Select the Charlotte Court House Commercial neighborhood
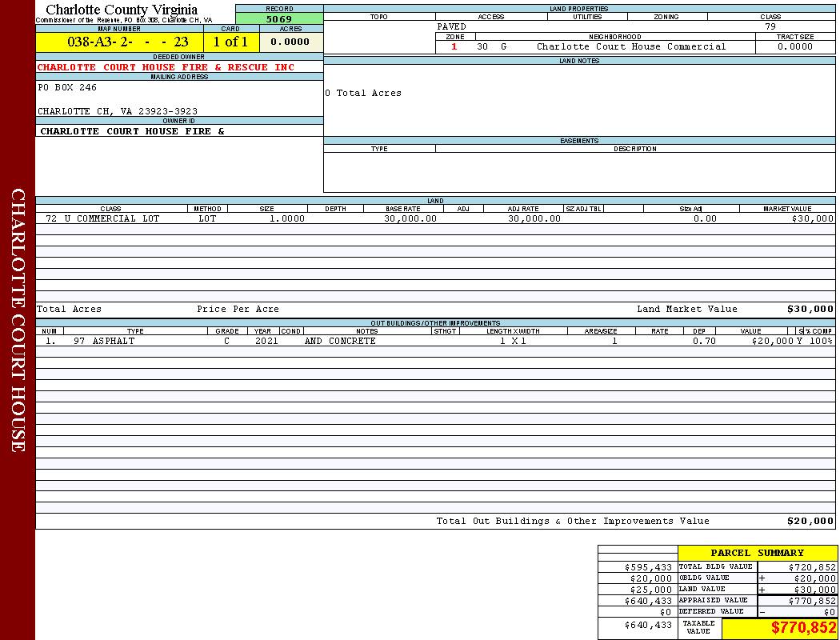This screenshot has width=840, height=640. click(630, 47)
